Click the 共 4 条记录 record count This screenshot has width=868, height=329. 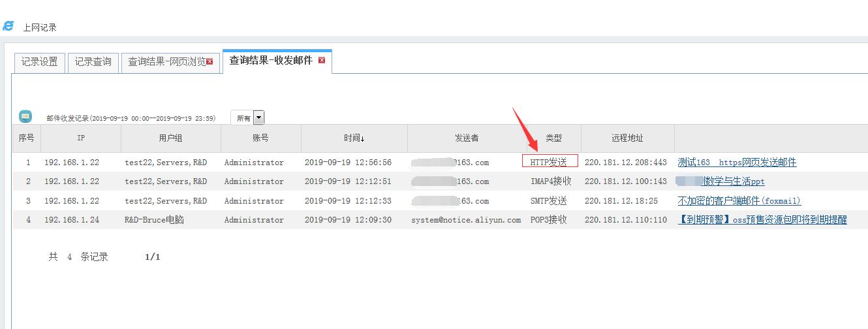click(78, 257)
